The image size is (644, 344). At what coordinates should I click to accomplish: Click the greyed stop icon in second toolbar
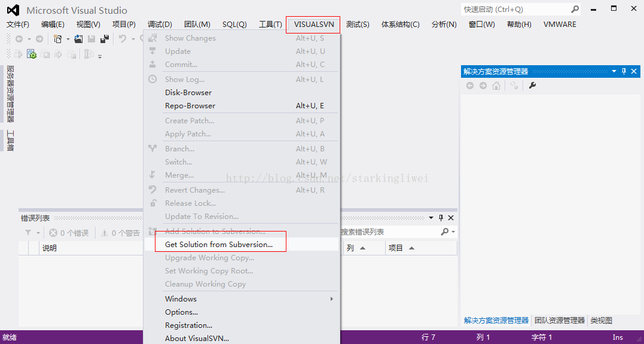coord(72,54)
